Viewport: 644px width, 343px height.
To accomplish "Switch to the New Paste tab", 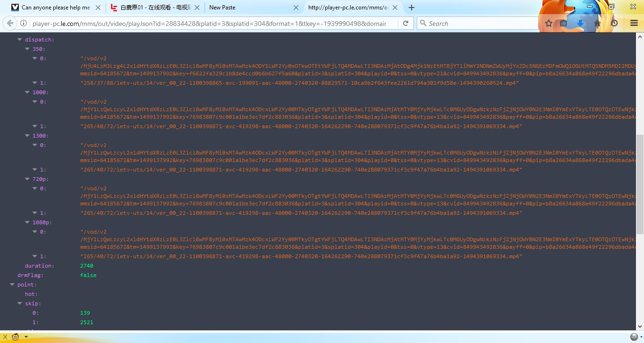I will (254, 8).
